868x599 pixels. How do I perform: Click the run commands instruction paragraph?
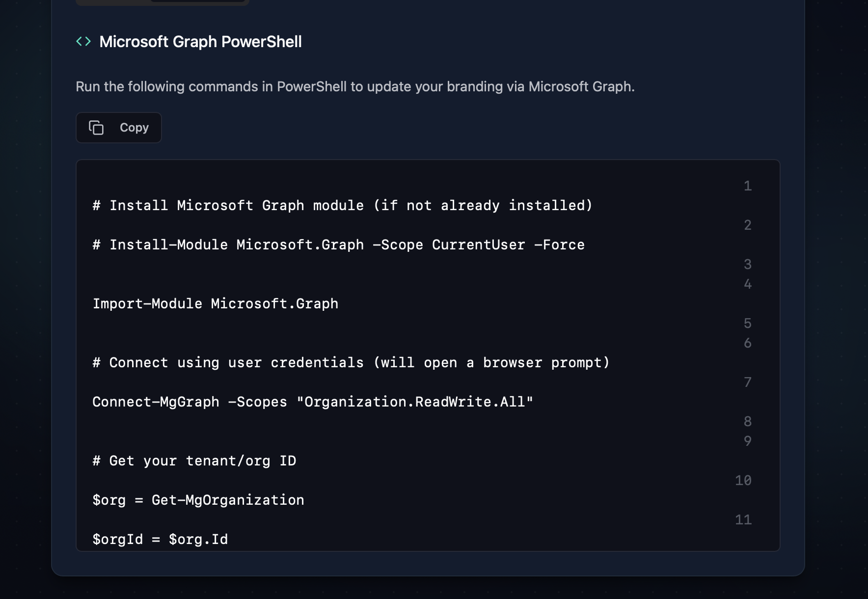coord(355,86)
